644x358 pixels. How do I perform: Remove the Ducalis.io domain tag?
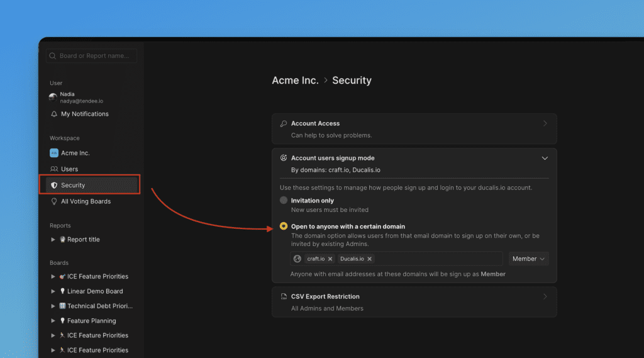[370, 259]
